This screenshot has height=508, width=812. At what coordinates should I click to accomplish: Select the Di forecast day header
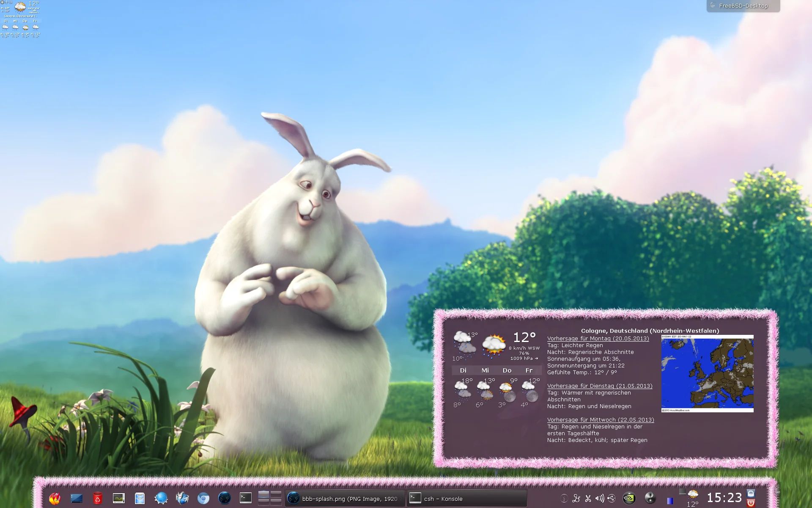463,370
